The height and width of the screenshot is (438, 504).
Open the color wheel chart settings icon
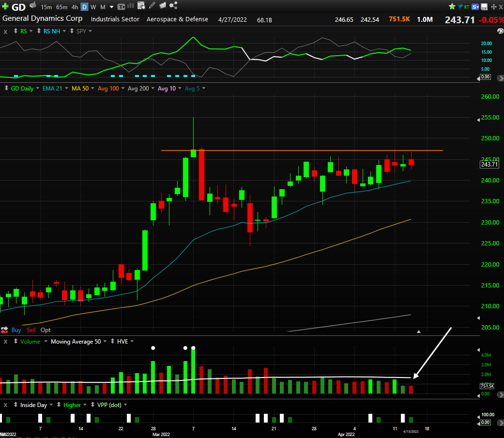coord(500,31)
